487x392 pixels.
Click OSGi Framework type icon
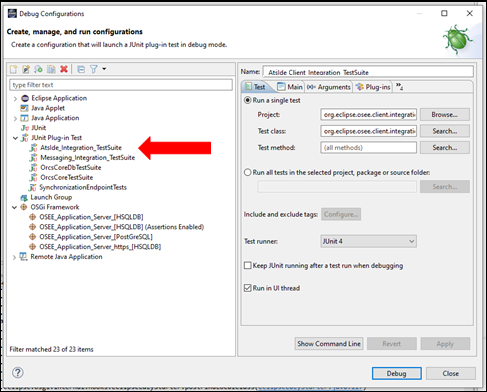(x=24, y=207)
